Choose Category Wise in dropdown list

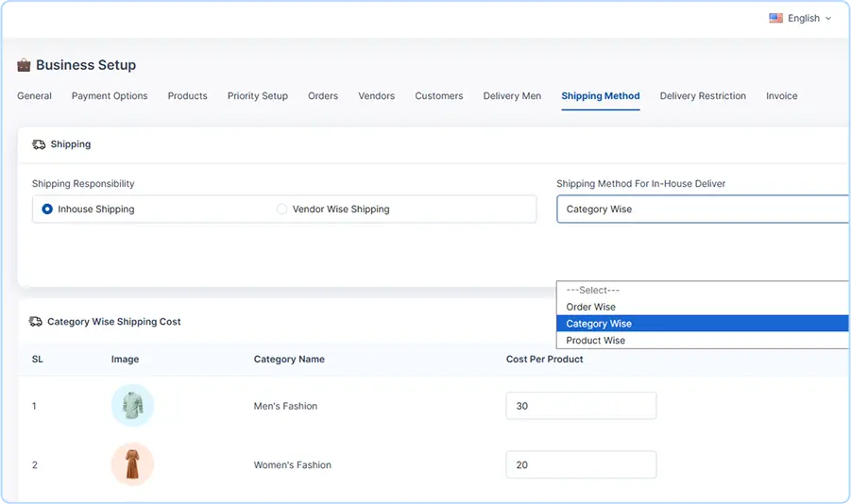click(703, 324)
